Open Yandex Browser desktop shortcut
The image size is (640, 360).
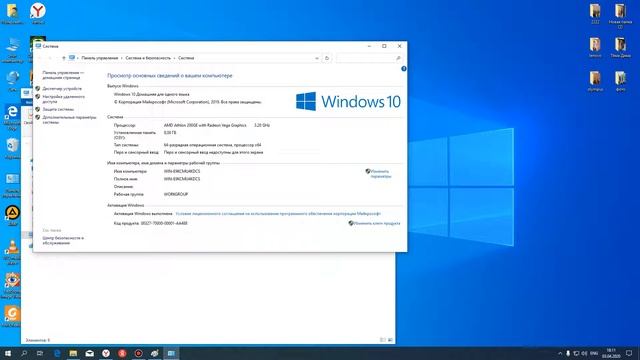coord(38,12)
